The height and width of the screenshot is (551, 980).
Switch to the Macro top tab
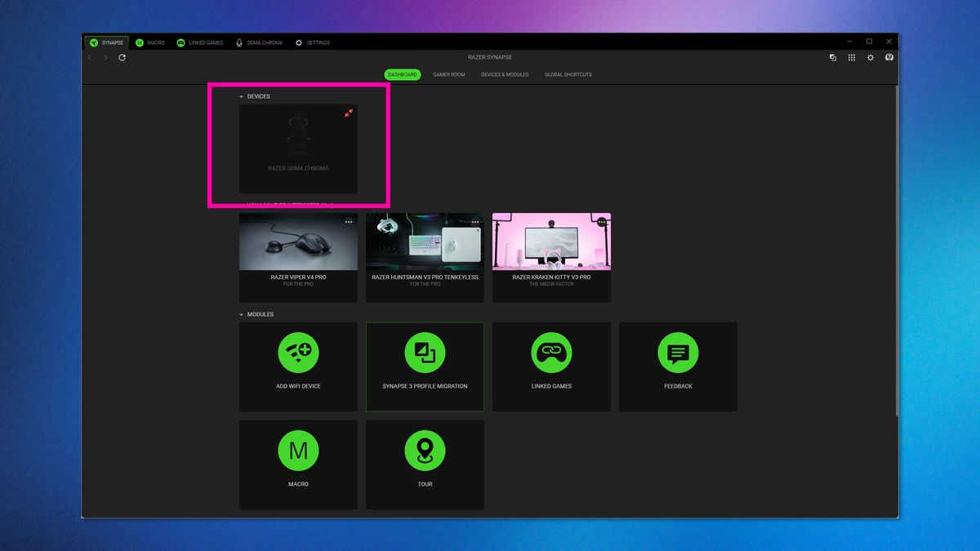150,42
